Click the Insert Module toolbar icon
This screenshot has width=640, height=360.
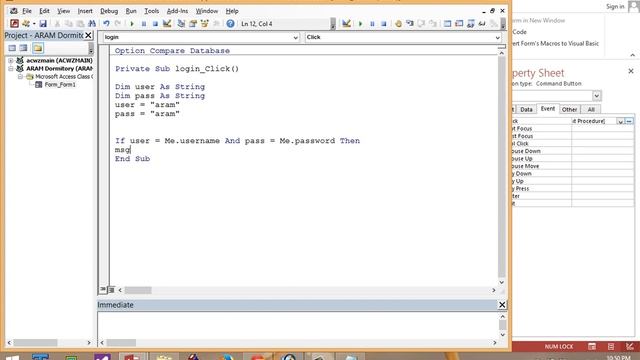[26, 24]
